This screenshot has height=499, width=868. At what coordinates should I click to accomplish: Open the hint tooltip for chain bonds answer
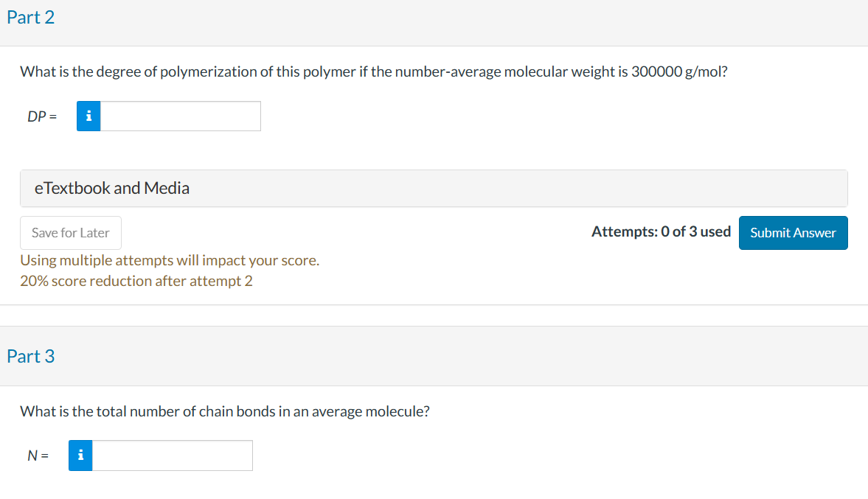click(x=80, y=455)
